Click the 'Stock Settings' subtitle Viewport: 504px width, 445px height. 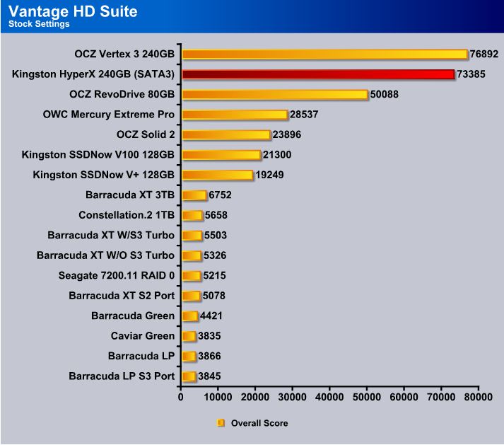tap(39, 24)
